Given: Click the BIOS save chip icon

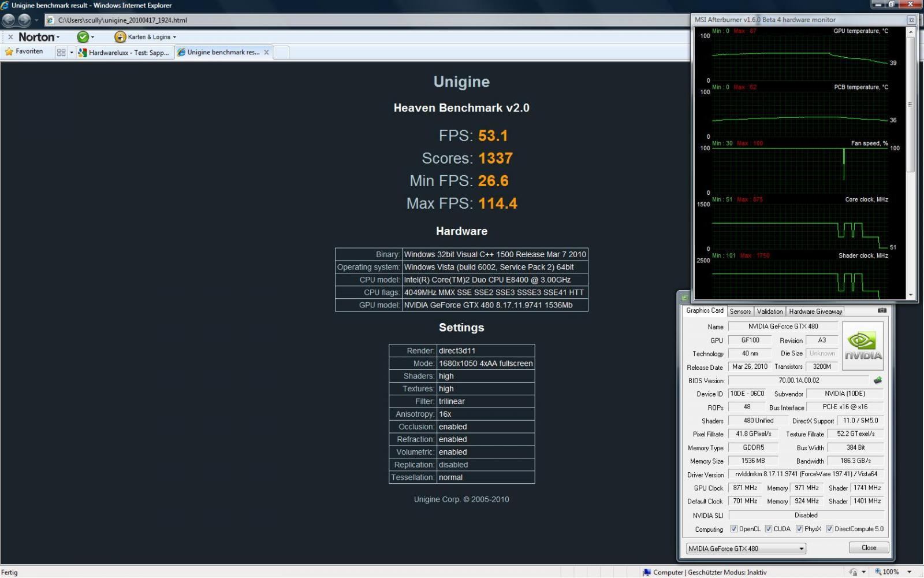Looking at the screenshot, I should coord(878,380).
